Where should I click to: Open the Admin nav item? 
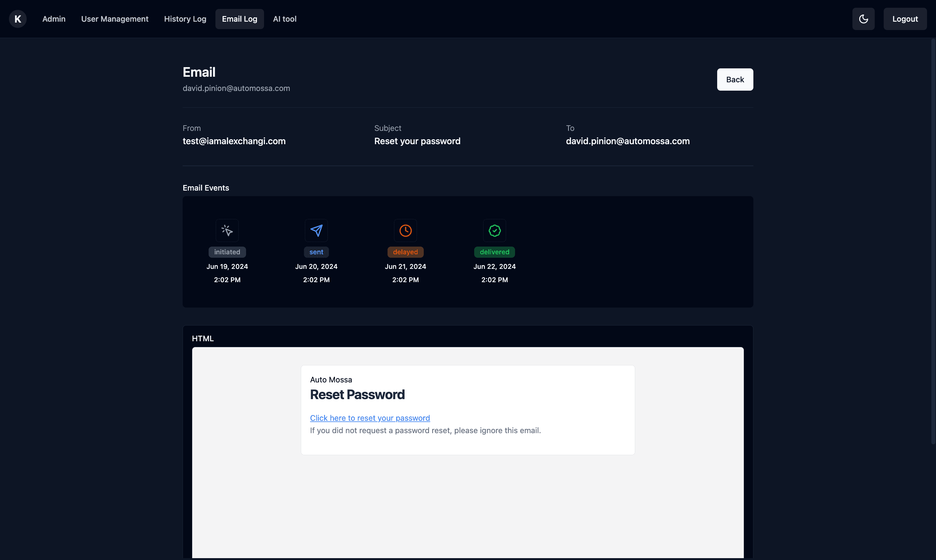(54, 19)
